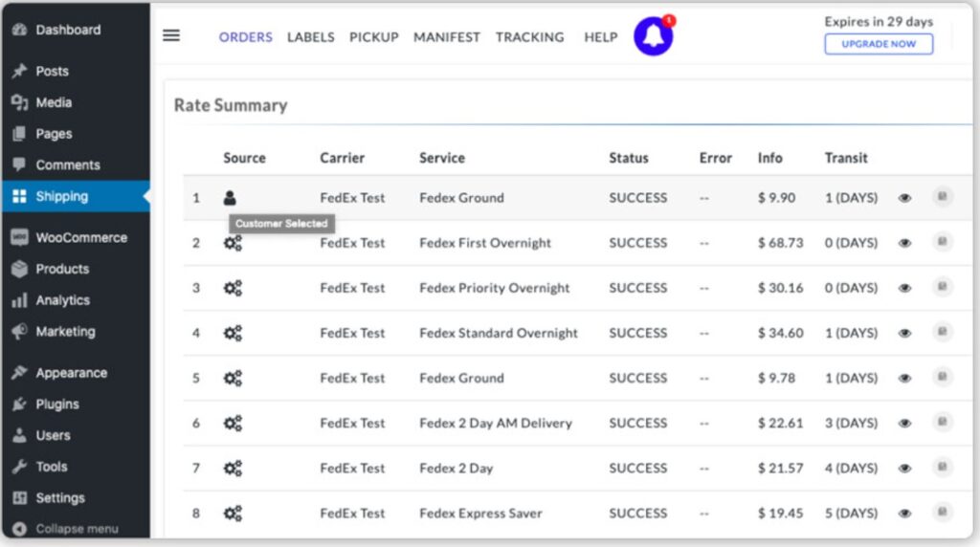Switch to the TRACKING tab

(530, 37)
